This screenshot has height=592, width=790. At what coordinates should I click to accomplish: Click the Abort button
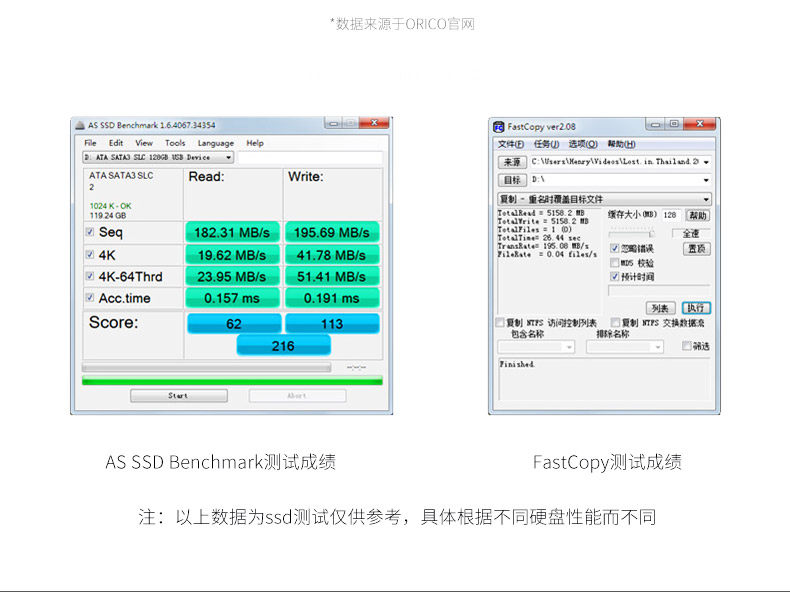point(297,396)
